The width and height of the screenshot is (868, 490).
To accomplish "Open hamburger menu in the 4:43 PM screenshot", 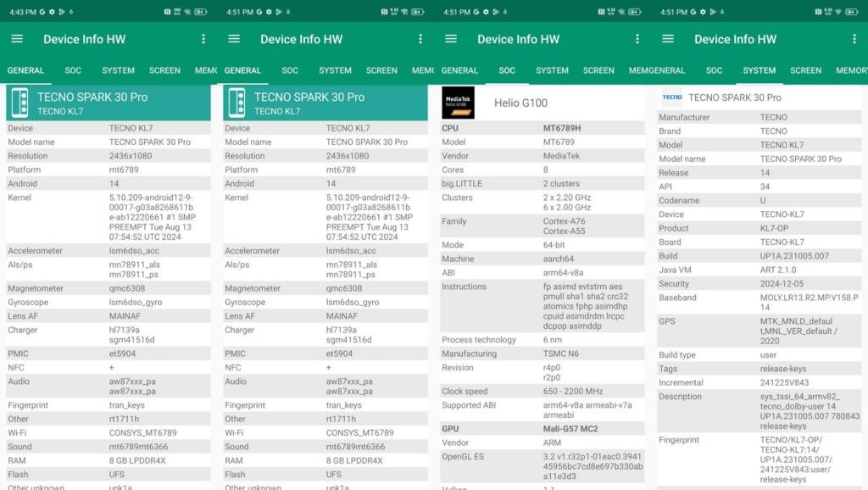I will click(17, 39).
